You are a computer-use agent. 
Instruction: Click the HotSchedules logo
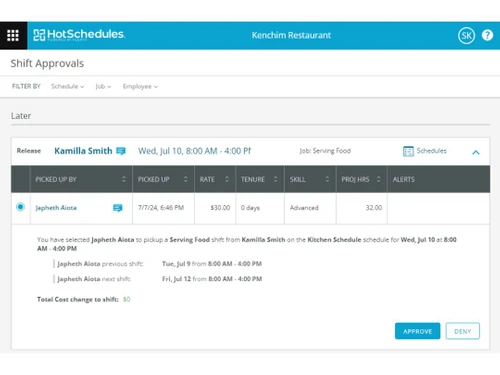point(79,35)
